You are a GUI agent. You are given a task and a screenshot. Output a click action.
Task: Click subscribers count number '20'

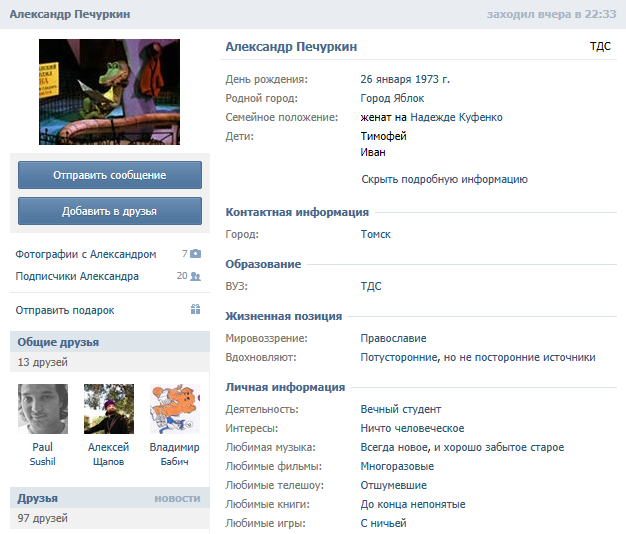[182, 276]
